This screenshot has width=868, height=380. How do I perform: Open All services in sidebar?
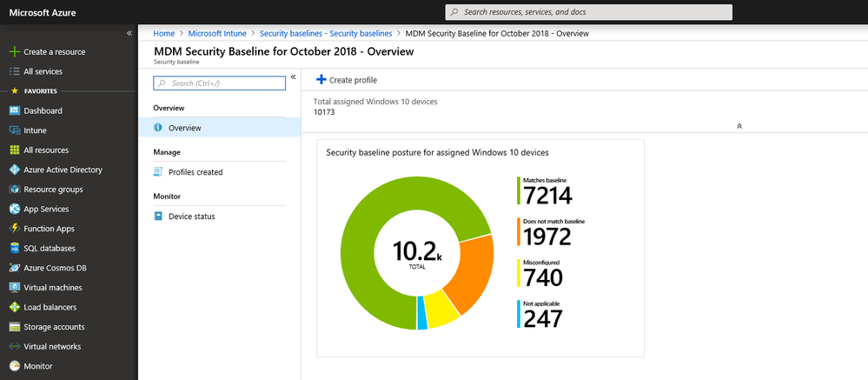[43, 71]
